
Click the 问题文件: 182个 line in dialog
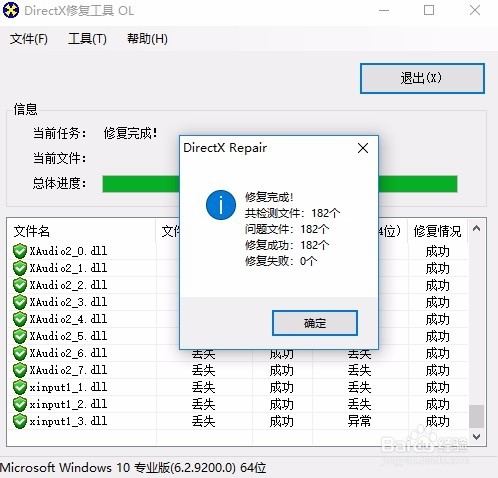click(287, 229)
